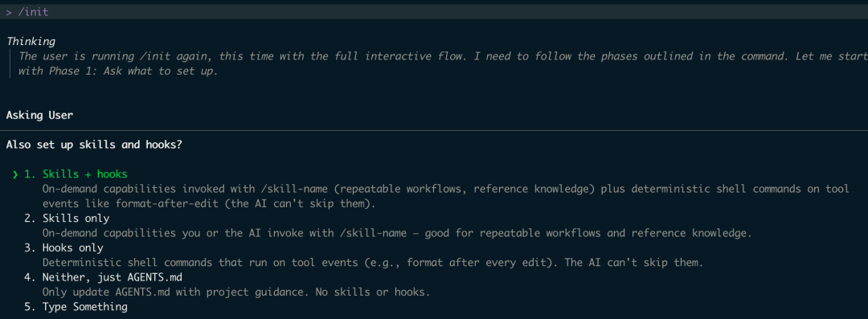The height and width of the screenshot is (319, 868).
Task: Click the number 4 list marker
Action: click(x=30, y=277)
